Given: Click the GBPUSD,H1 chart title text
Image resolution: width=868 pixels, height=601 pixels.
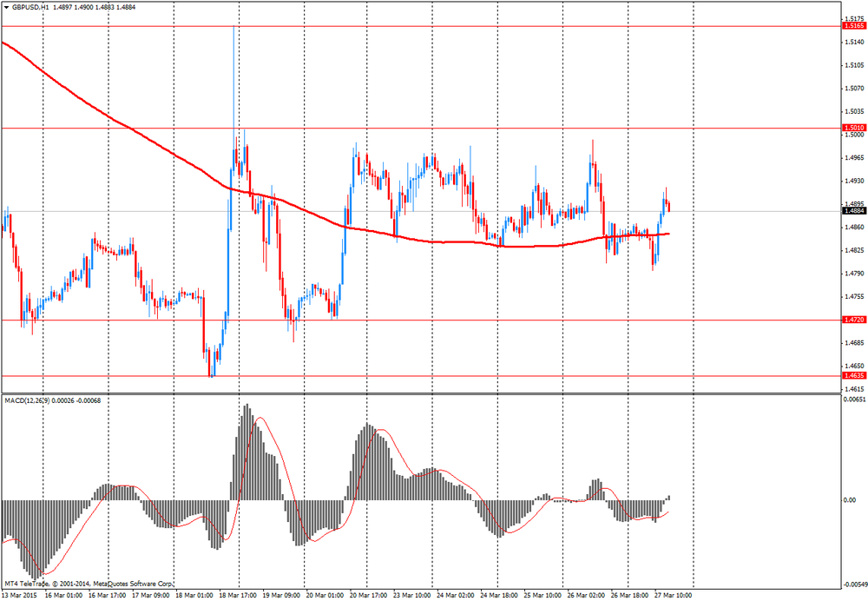Looking at the screenshot, I should coord(30,7).
